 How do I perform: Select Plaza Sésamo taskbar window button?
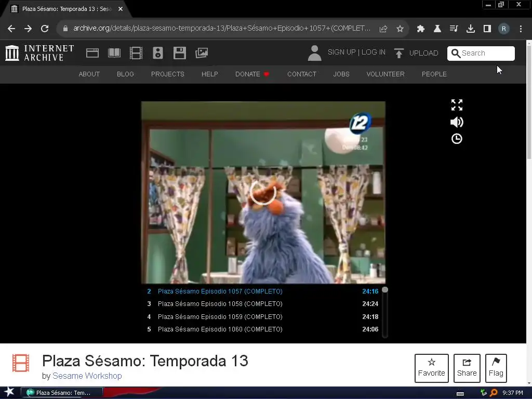tap(62, 393)
